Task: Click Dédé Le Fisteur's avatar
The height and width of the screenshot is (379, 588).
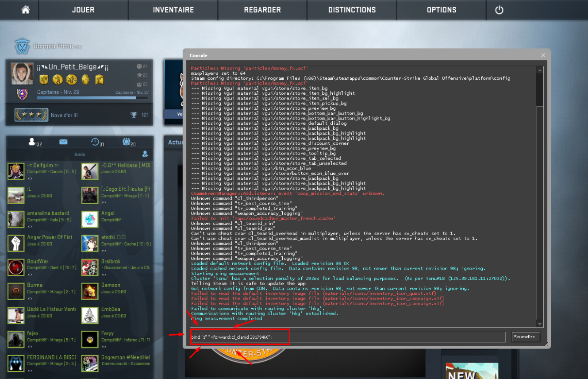Action: pyautogui.click(x=16, y=315)
